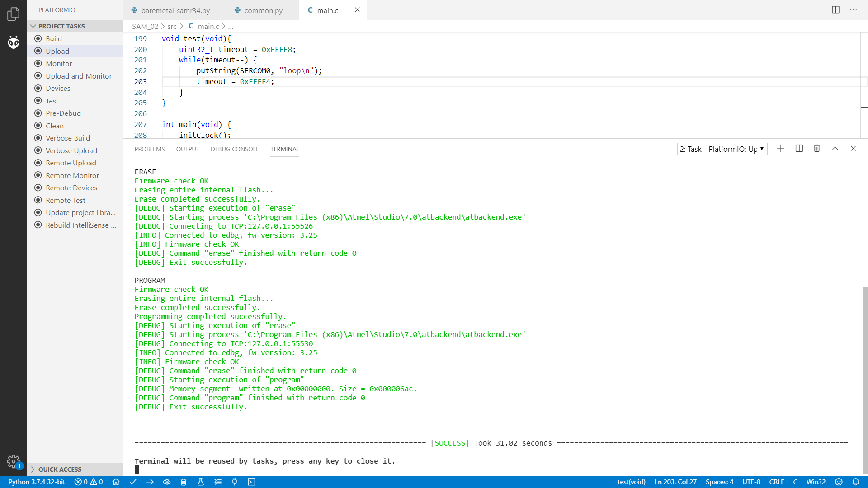
Task: Open terminal selector Task - PlatformIO dropdown
Action: coord(722,149)
